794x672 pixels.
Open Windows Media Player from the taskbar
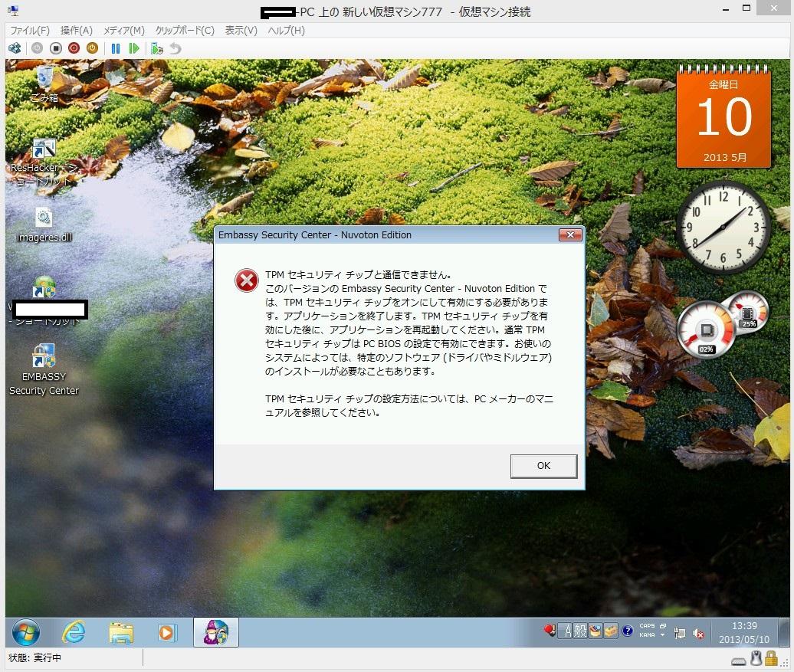click(x=167, y=632)
